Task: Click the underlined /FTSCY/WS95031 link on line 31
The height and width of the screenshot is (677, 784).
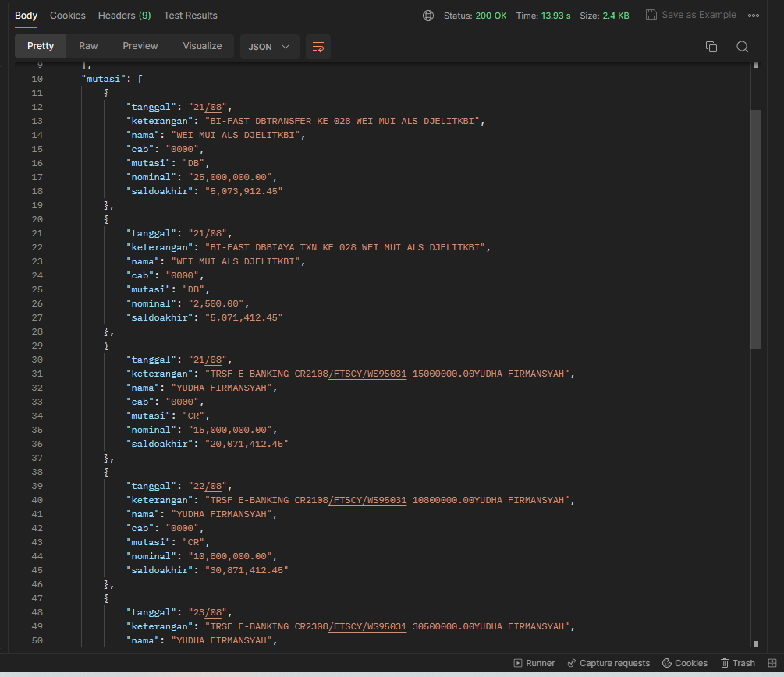Action: click(367, 374)
